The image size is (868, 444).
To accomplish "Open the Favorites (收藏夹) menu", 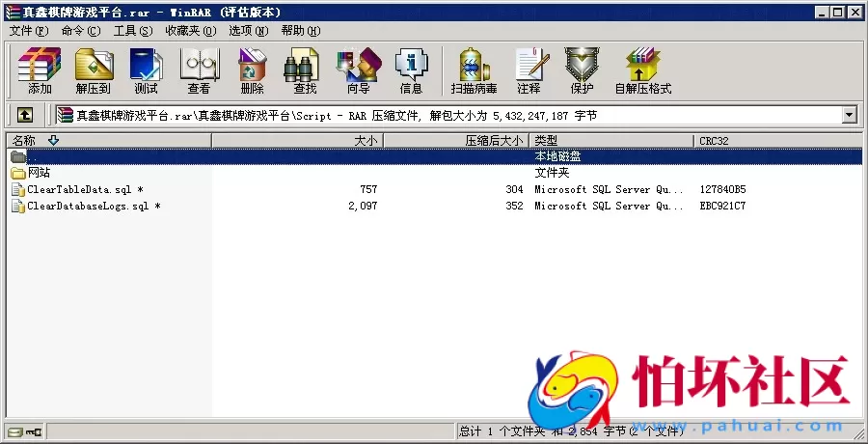I will (191, 31).
